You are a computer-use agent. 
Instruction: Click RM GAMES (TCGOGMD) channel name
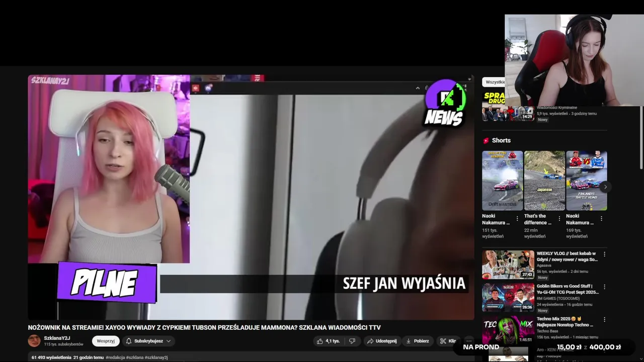click(x=559, y=298)
